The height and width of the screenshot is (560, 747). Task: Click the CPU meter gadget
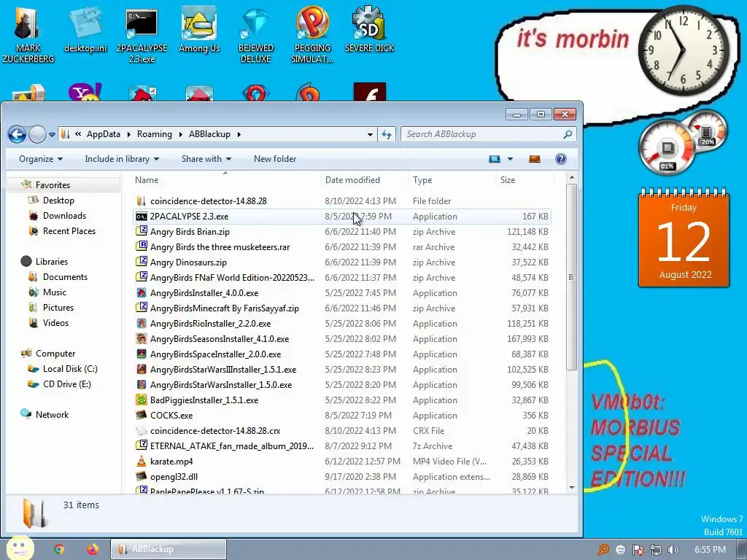point(667,149)
